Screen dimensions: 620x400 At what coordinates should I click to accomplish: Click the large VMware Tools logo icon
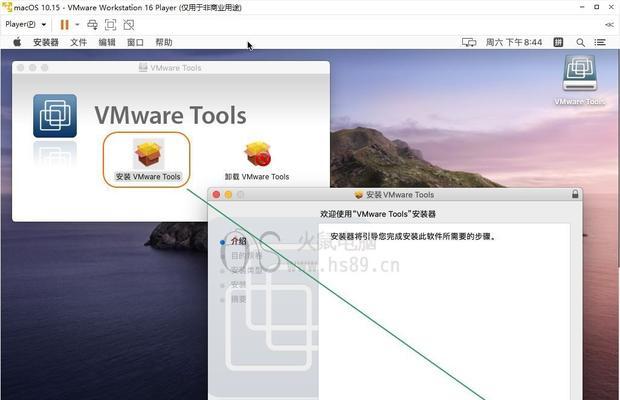point(55,116)
